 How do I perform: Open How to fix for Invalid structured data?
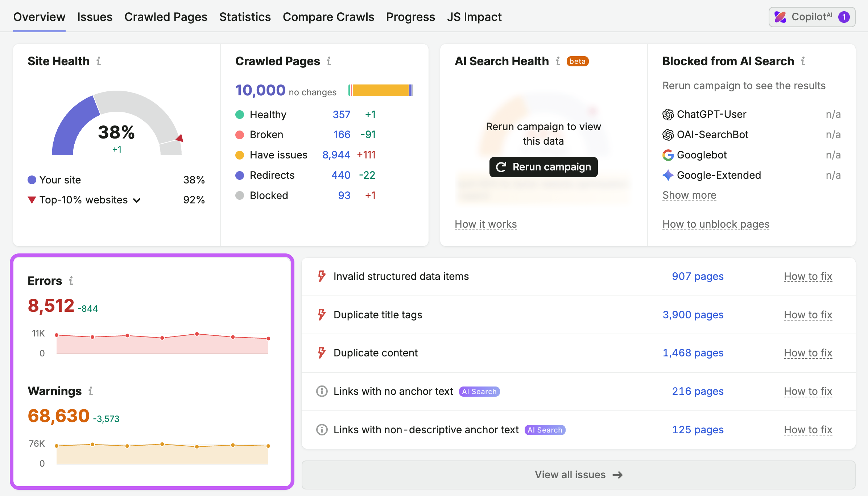[x=808, y=276]
